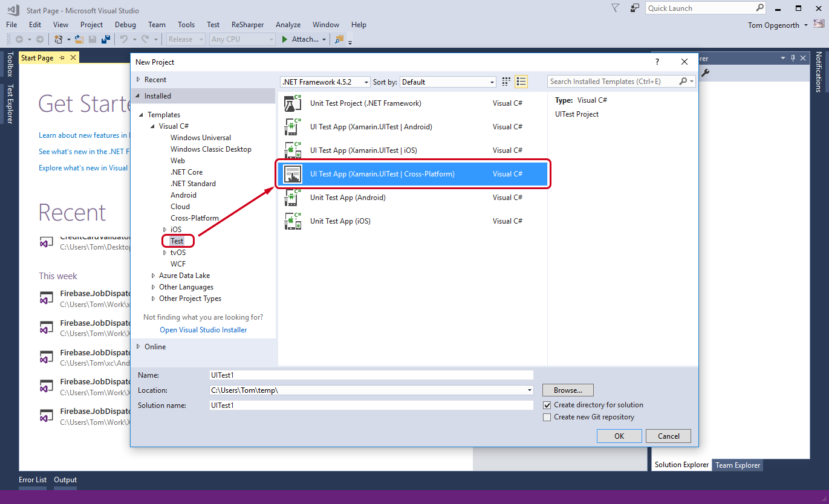Click the search icon in Search Installed Templates box
829x504 pixels.
pos(683,82)
